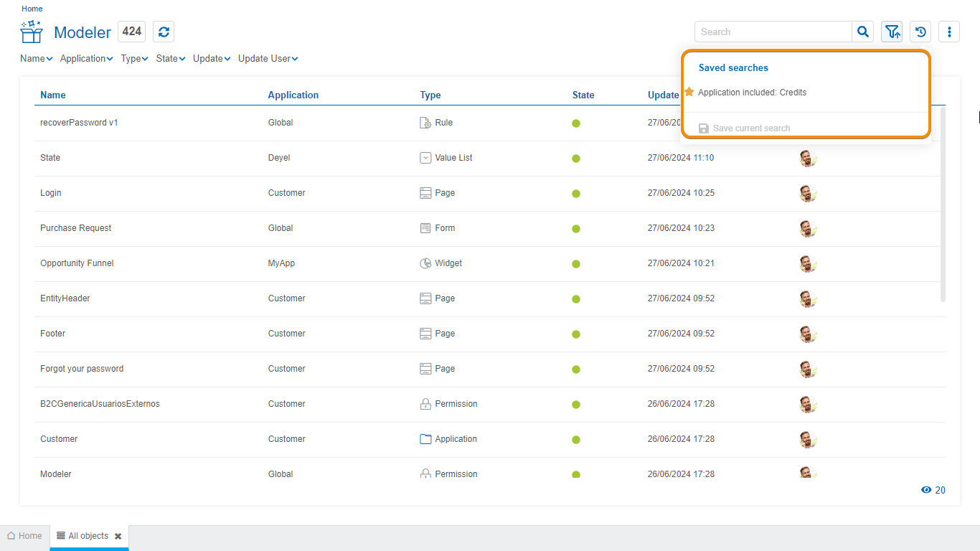Click the star beside Application included: Credits
This screenshot has height=551, width=980.
[x=689, y=92]
